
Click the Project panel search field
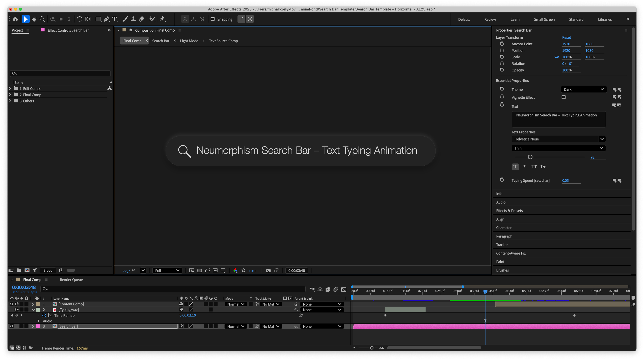(60, 73)
